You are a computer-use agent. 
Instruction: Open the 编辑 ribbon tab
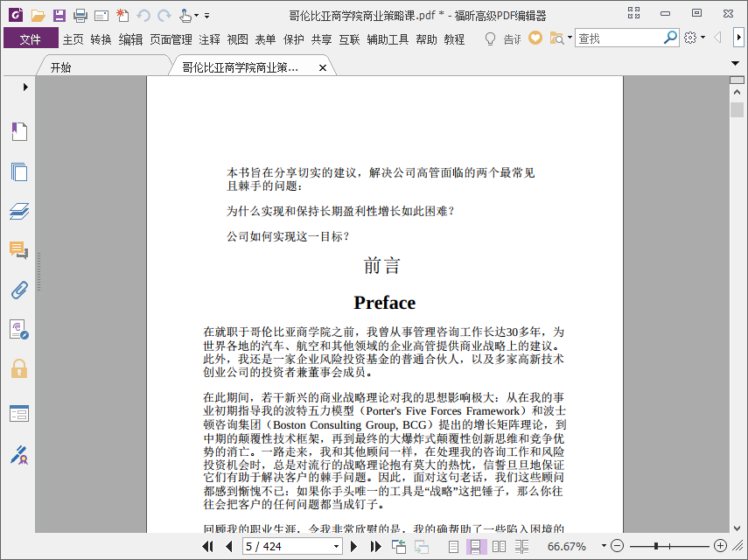coord(130,39)
